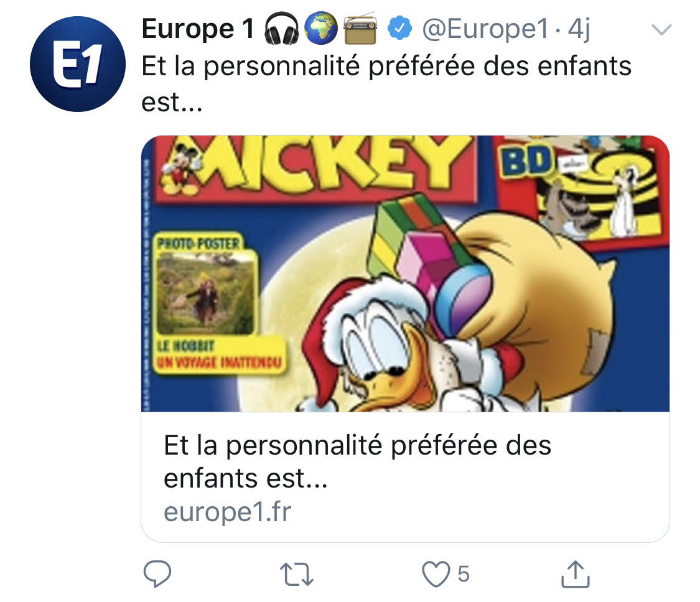Click the headphones emoji in the name
Screen dimensions: 700x602
point(282,29)
